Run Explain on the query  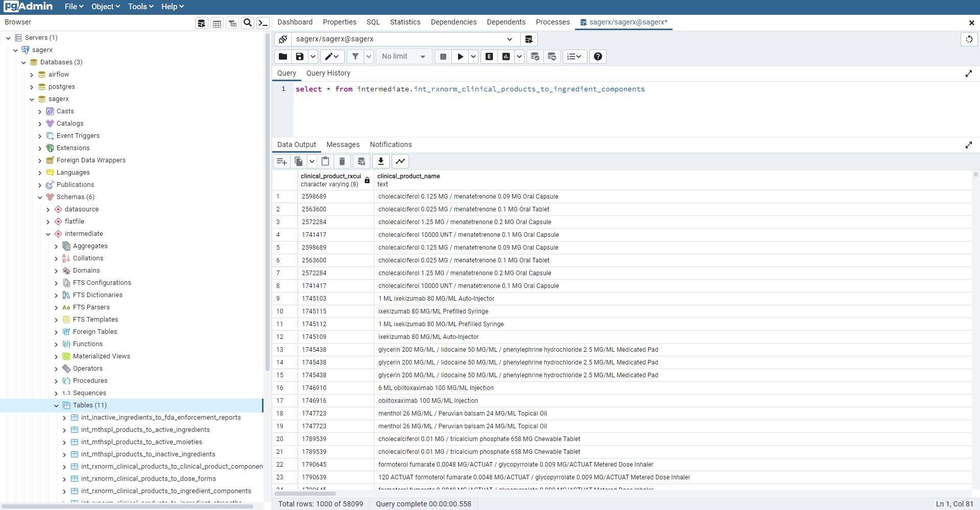[489, 57]
